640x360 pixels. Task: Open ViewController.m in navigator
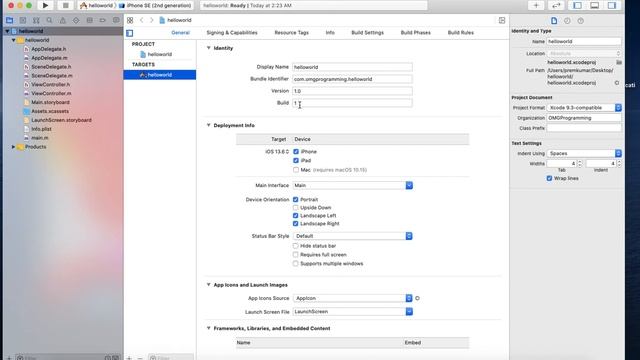51,93
